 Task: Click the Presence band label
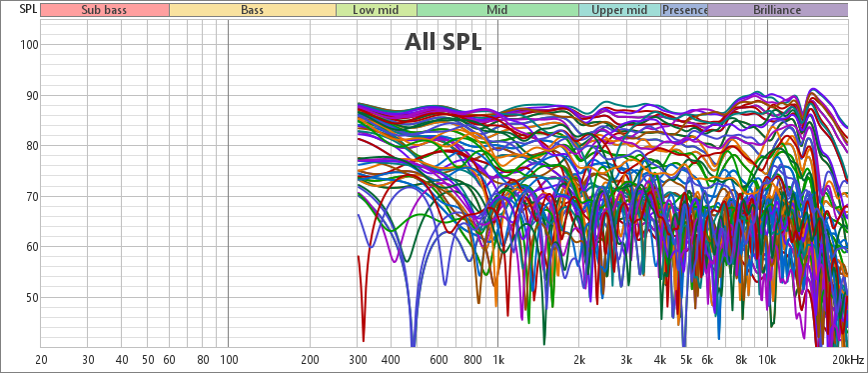pos(684,10)
